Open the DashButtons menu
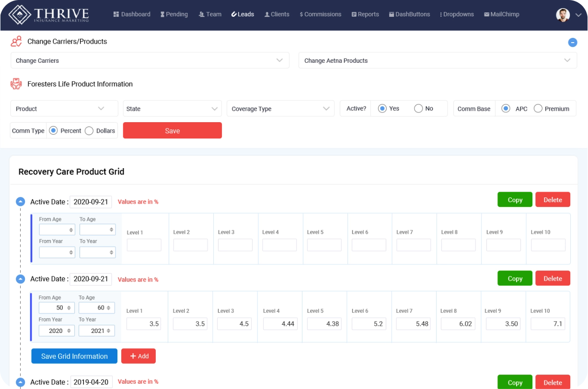This screenshot has width=588, height=389. tap(409, 14)
